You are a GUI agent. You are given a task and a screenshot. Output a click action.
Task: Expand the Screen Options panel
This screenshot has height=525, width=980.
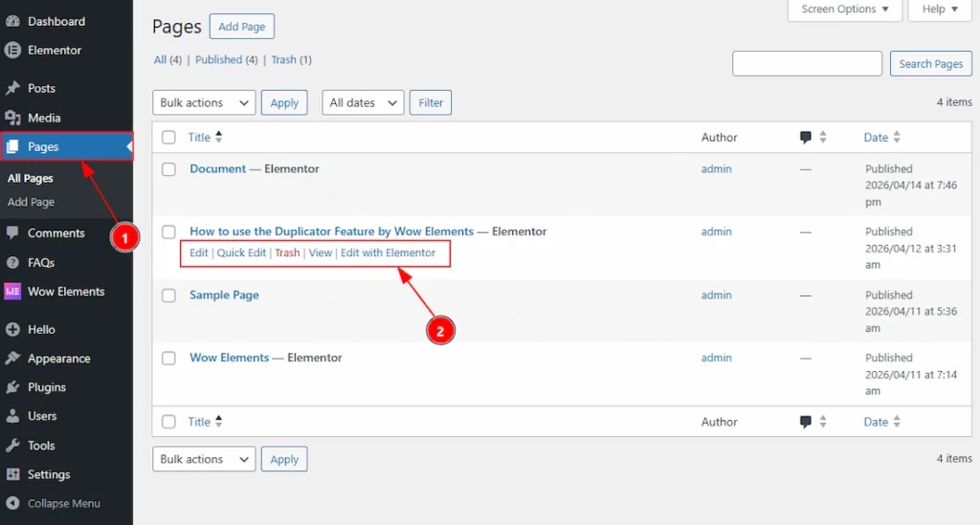point(844,10)
